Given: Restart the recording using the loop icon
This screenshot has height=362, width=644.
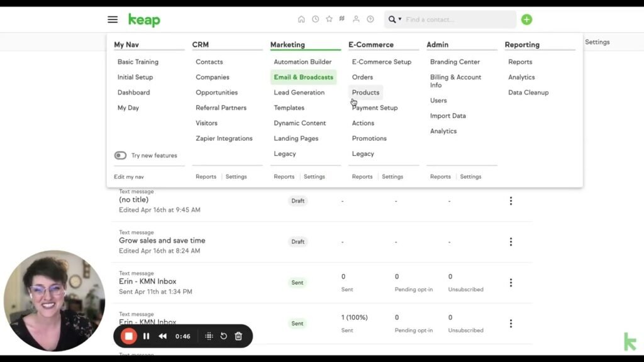Looking at the screenshot, I should (x=223, y=336).
